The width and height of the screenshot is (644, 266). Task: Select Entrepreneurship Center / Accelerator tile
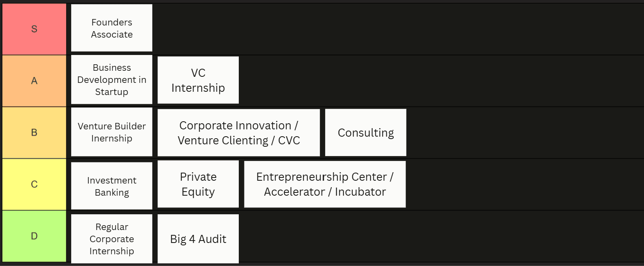(x=325, y=184)
